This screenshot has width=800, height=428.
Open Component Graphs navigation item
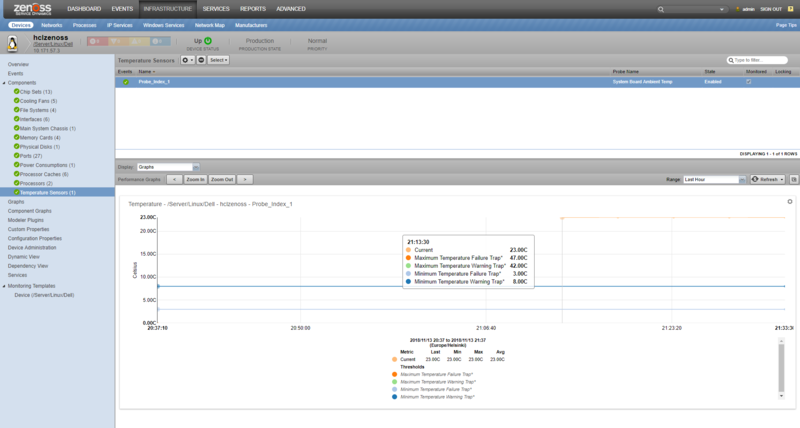pyautogui.click(x=29, y=211)
